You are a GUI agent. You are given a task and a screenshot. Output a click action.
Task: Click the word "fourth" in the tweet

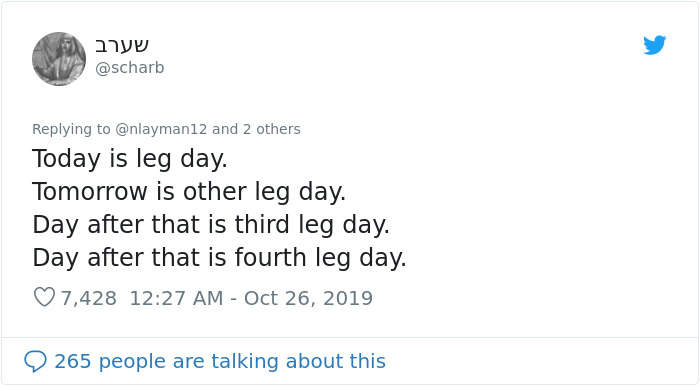click(x=271, y=257)
